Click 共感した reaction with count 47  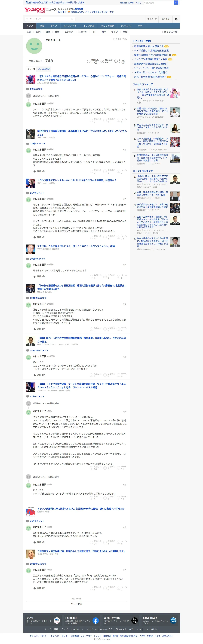tap(96, 237)
